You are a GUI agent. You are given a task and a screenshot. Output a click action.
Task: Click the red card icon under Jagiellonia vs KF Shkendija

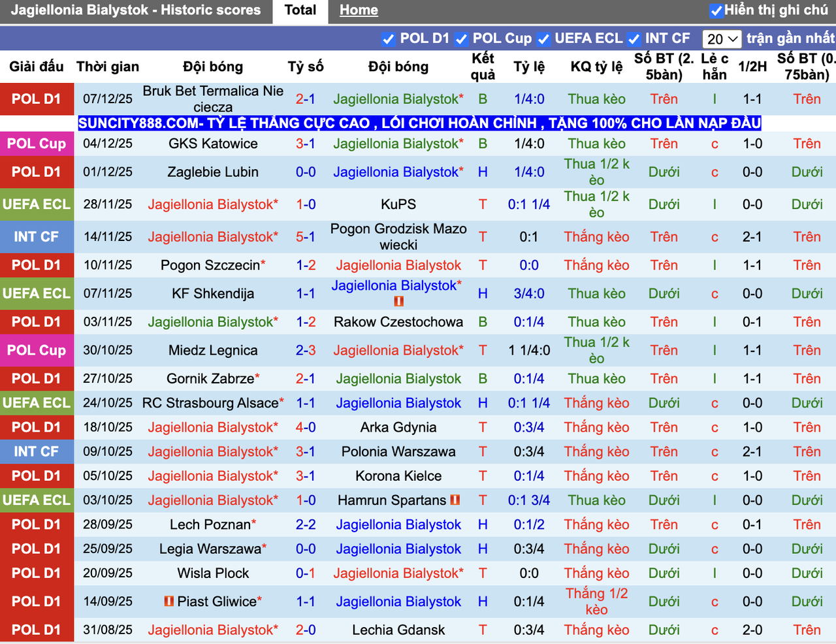pos(398,302)
